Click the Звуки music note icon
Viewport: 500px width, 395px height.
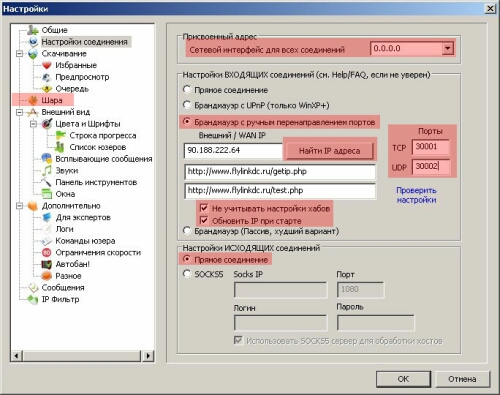(47, 170)
